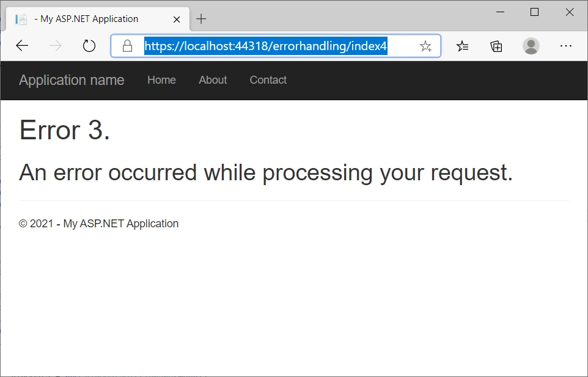Viewport: 588px width, 377px height.
Task: Open the user profile menu
Action: point(531,46)
